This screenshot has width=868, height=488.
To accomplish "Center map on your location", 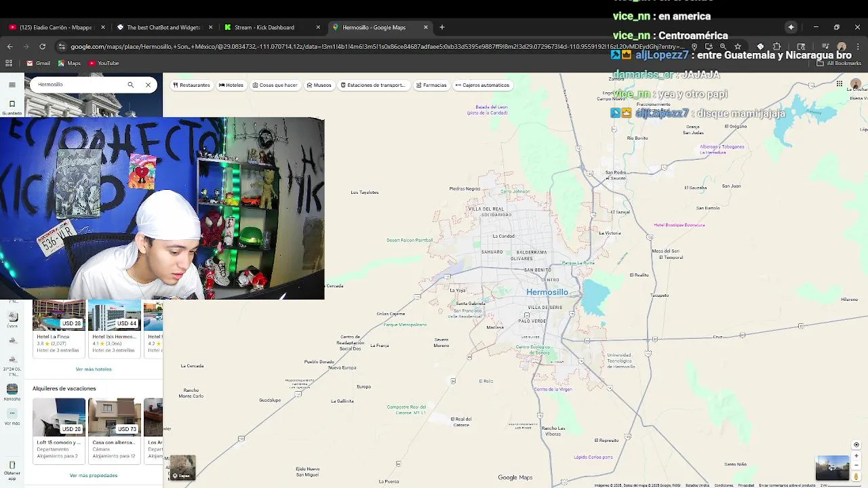I will coord(856,445).
